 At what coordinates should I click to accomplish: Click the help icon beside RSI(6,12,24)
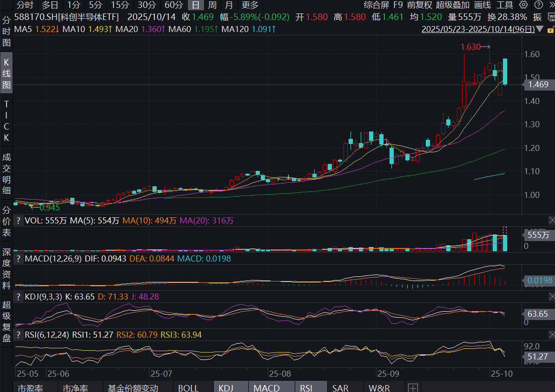click(19, 334)
